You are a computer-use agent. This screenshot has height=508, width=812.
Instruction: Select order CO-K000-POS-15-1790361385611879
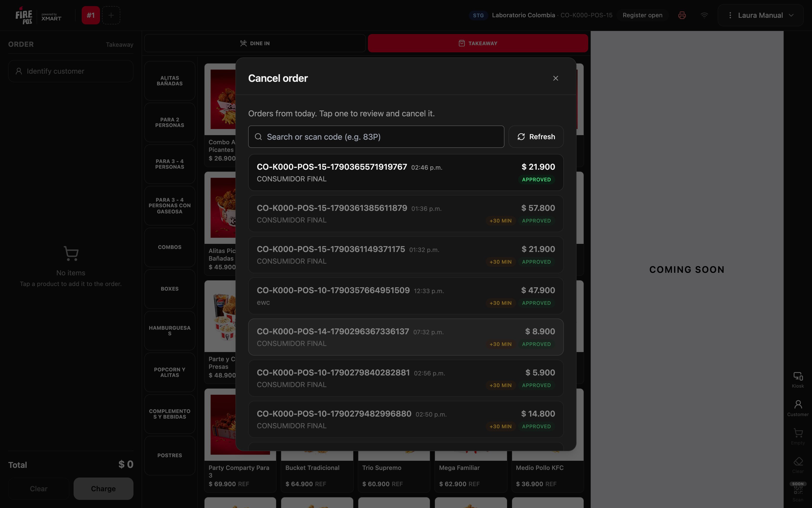[x=406, y=214]
